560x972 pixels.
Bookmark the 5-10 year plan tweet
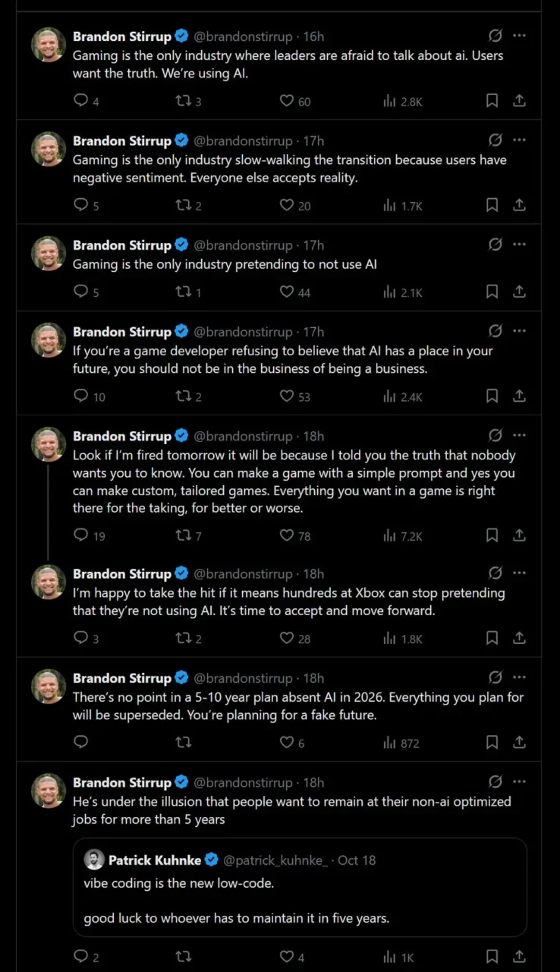coord(492,742)
